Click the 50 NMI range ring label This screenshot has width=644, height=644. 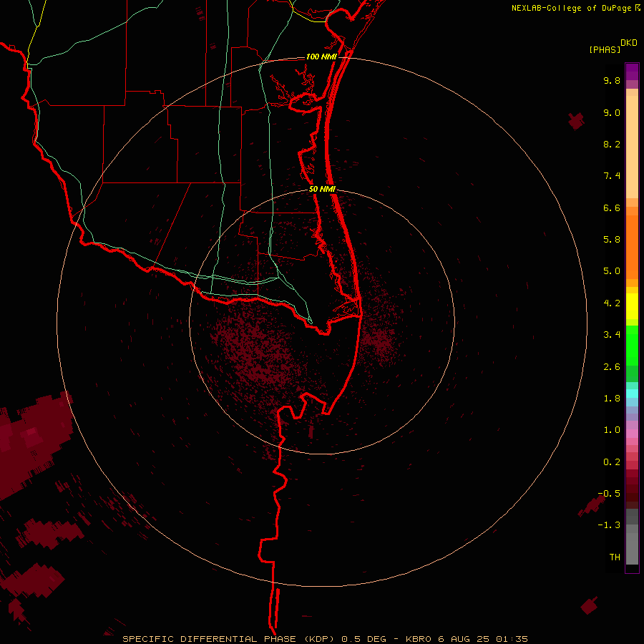[323, 189]
